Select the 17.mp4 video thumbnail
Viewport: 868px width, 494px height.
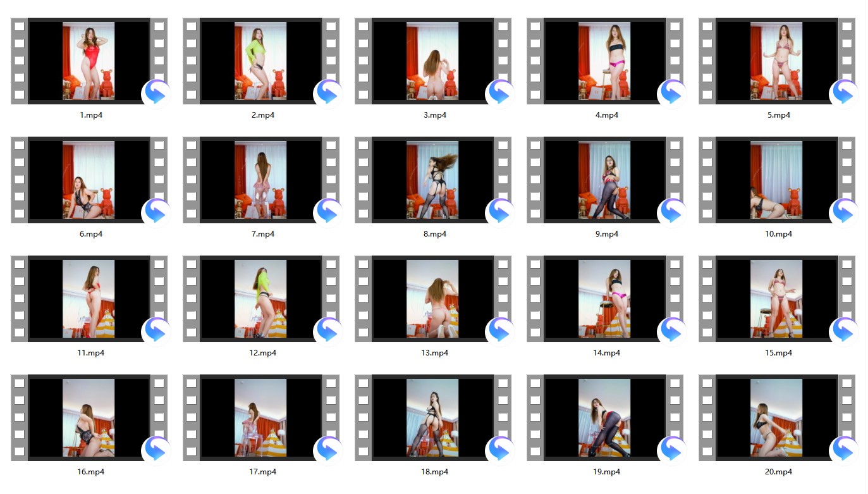(261, 417)
